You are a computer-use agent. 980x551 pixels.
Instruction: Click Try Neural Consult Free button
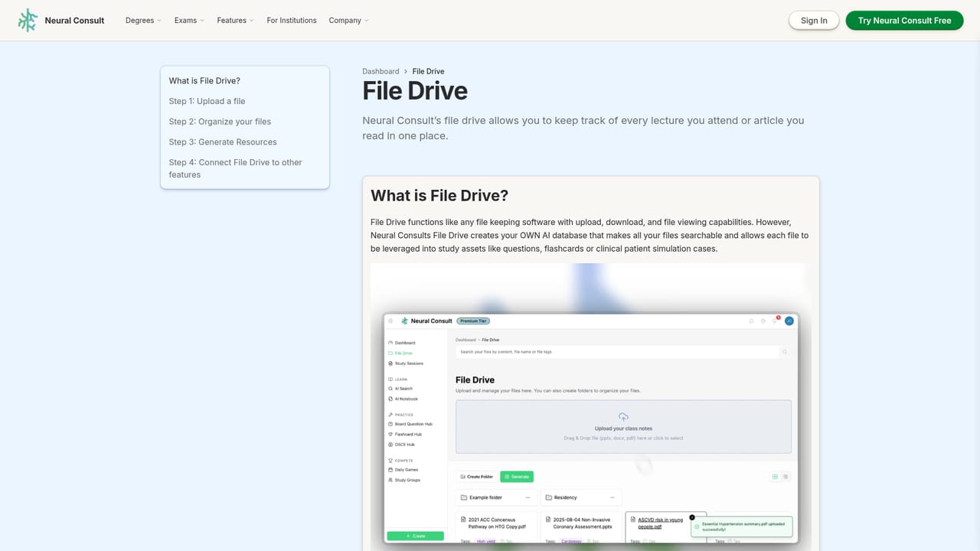click(904, 21)
